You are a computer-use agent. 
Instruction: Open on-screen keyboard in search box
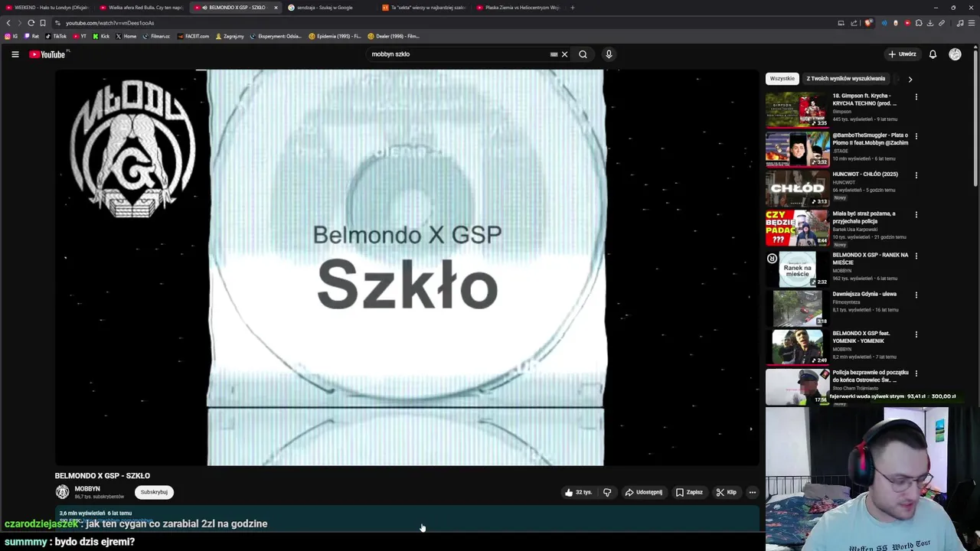coord(554,54)
